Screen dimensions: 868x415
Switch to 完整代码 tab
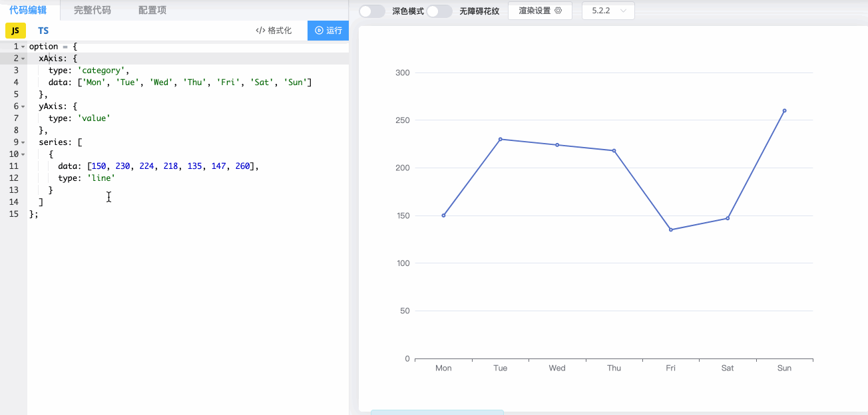coord(93,10)
